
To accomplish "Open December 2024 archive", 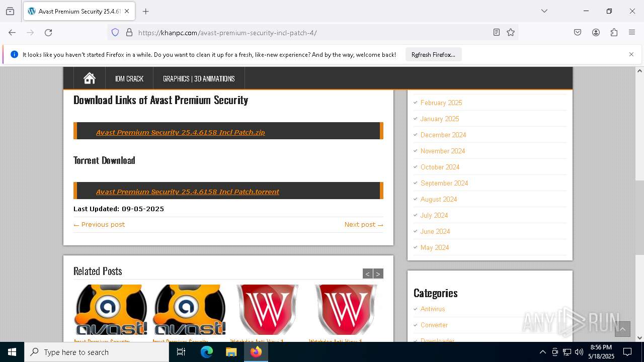I will point(443,135).
